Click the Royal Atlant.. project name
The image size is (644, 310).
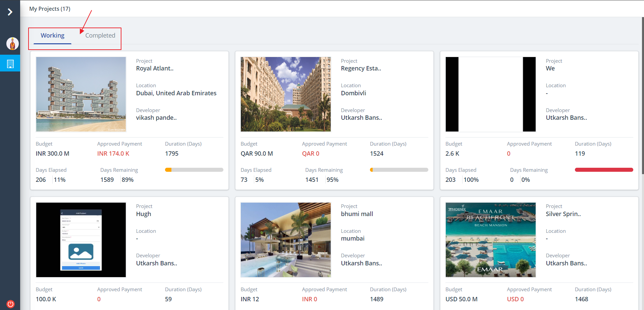tap(155, 68)
